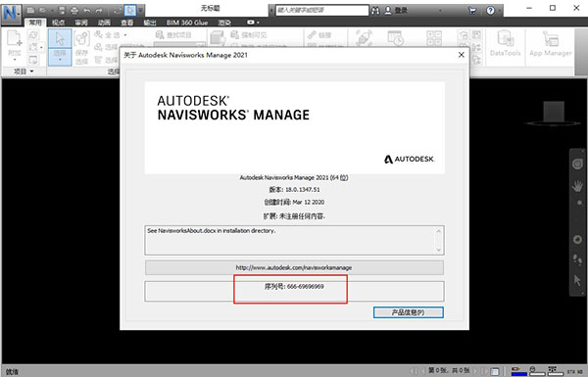This screenshot has width=588, height=377.
Task: Switch to the 输出 ribbon tab
Action: pyautogui.click(x=150, y=23)
